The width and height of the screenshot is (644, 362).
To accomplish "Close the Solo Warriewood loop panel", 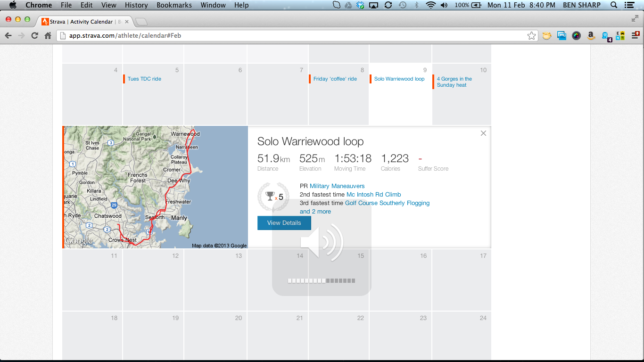I will pyautogui.click(x=483, y=133).
